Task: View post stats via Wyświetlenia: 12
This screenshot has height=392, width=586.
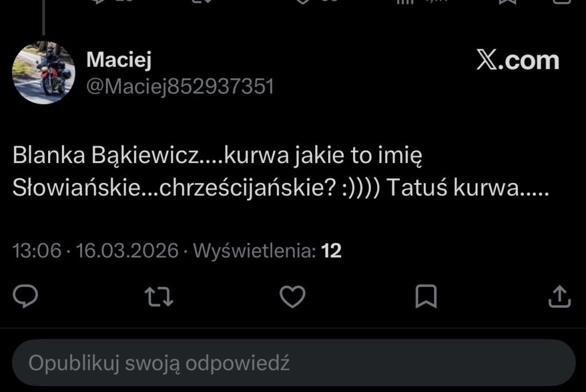Action: [x=267, y=251]
